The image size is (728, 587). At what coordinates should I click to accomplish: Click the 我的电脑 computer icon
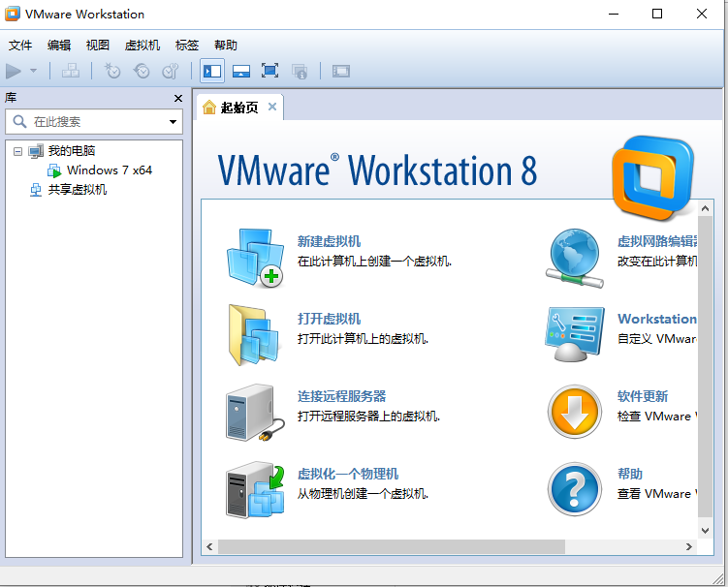click(x=36, y=151)
